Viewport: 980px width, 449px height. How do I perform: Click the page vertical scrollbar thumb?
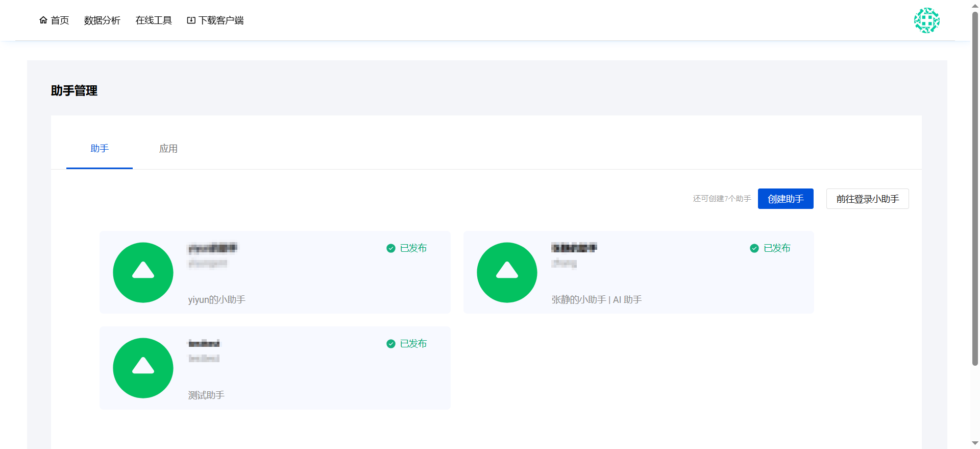pyautogui.click(x=975, y=187)
